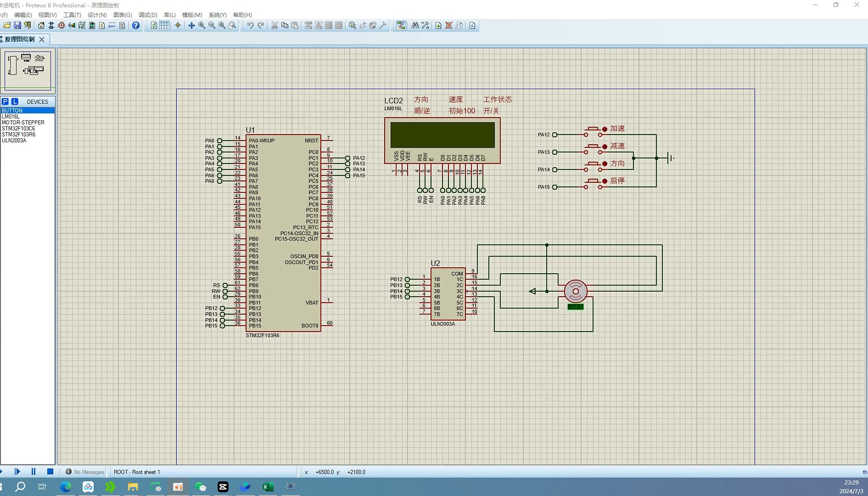Click the Block Copy icon
The height and width of the screenshot is (496, 868).
coord(308,25)
